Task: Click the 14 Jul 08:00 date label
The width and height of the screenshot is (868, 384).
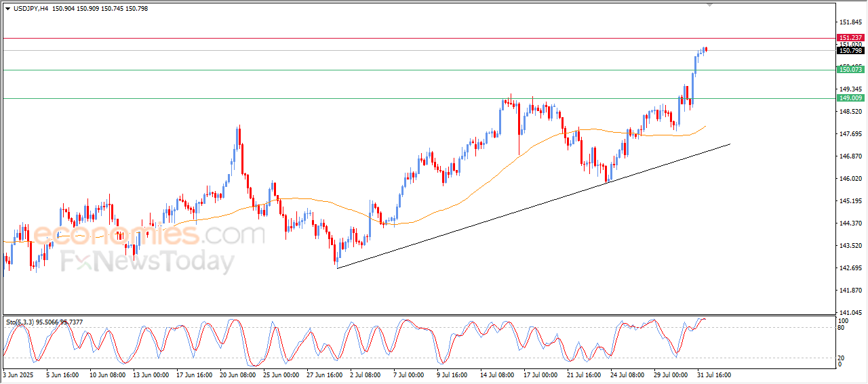Action: click(497, 374)
